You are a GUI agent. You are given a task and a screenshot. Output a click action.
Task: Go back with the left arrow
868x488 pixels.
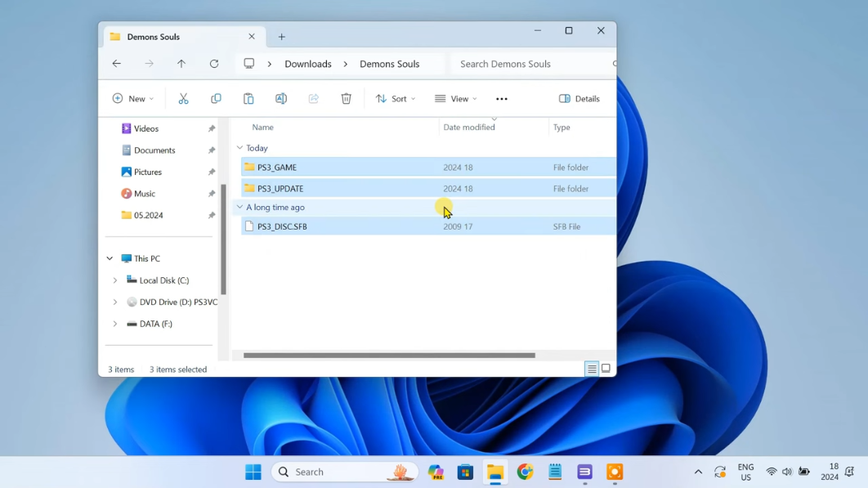(116, 64)
